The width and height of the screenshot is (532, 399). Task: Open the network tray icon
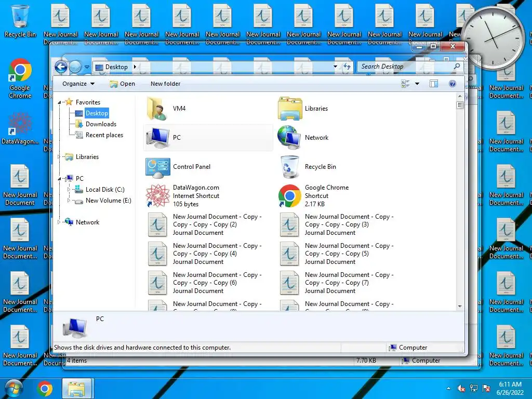coord(474,389)
